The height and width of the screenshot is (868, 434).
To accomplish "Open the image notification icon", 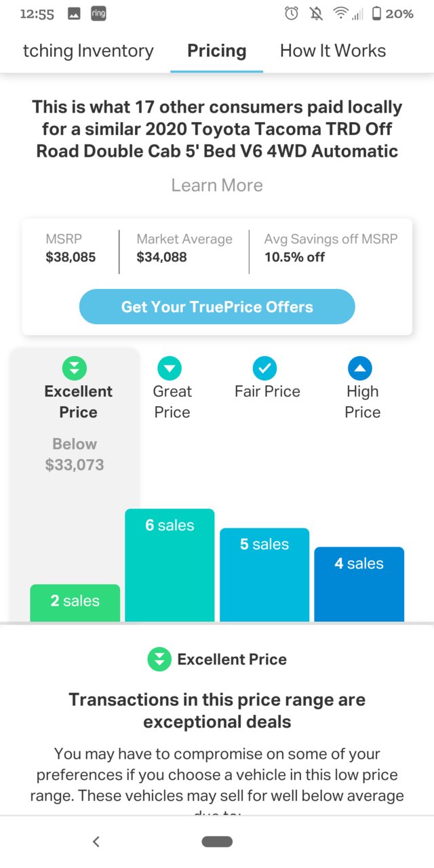I will tap(73, 14).
